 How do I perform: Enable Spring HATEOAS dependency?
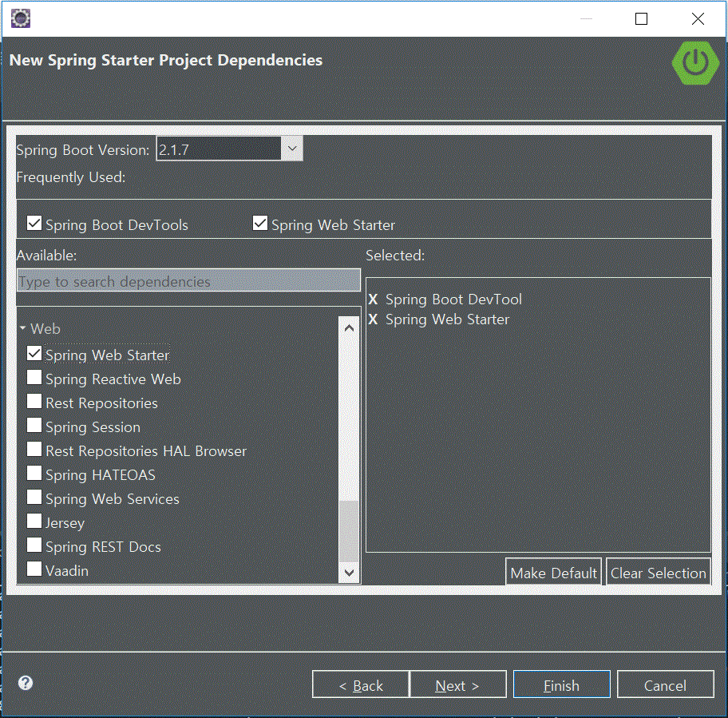coord(34,474)
